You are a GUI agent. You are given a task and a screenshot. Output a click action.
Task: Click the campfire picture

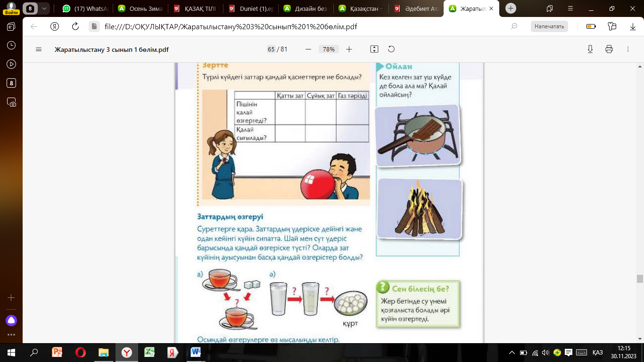pos(421,209)
